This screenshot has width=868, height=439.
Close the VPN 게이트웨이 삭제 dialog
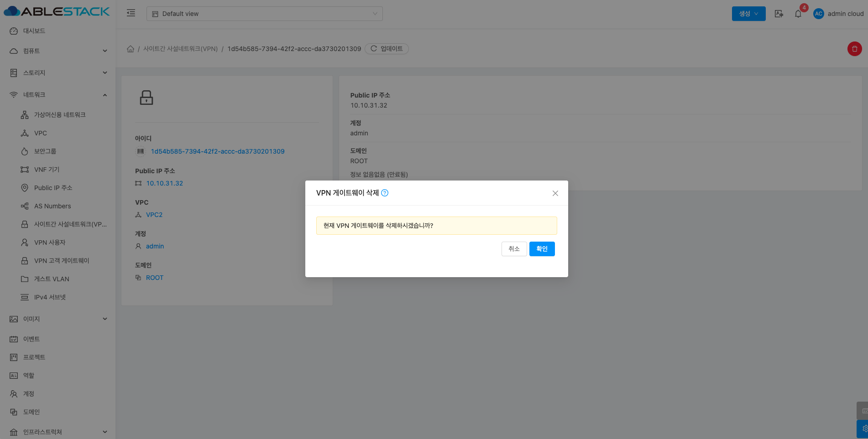tap(555, 193)
